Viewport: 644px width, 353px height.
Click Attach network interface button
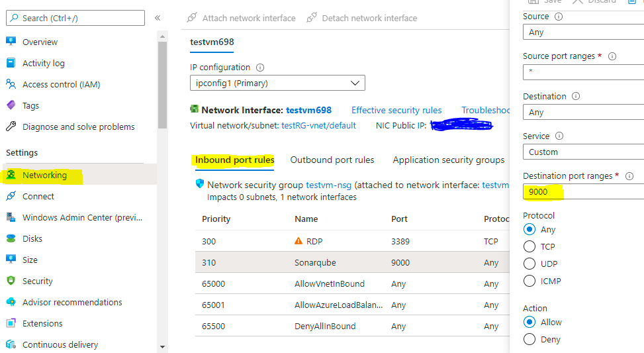(242, 18)
